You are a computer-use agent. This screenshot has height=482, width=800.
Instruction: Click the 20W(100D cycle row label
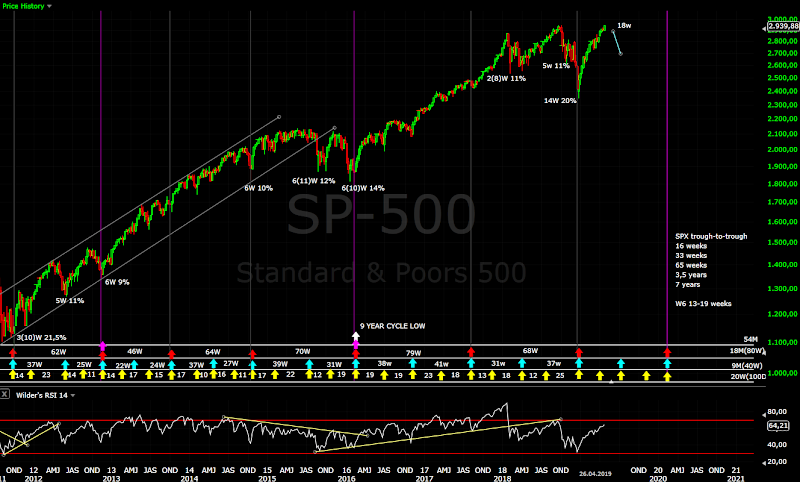pyautogui.click(x=748, y=376)
